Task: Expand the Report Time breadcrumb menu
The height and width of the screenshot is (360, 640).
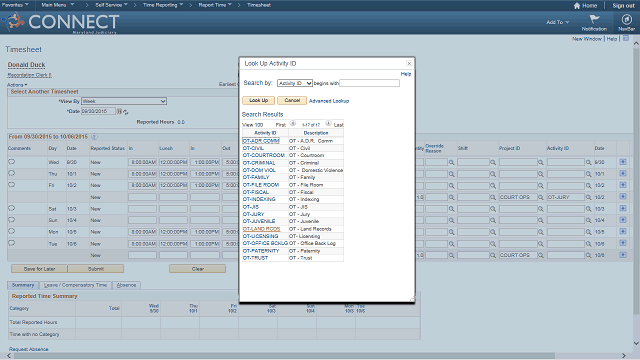Action: pos(215,5)
